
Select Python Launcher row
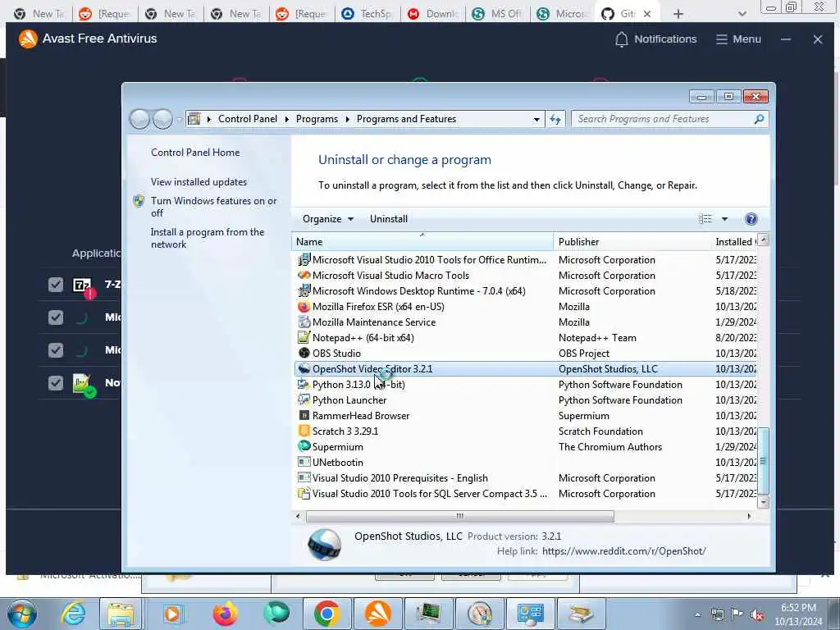(525, 399)
